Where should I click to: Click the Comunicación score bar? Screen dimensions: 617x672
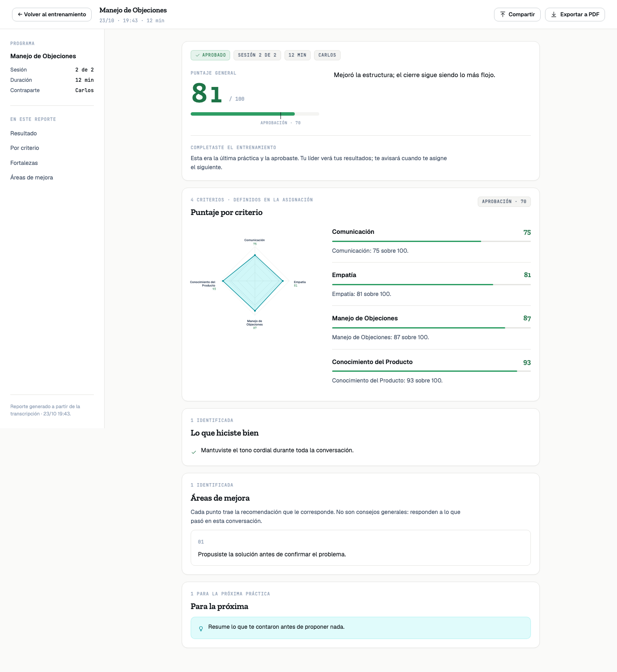431,242
